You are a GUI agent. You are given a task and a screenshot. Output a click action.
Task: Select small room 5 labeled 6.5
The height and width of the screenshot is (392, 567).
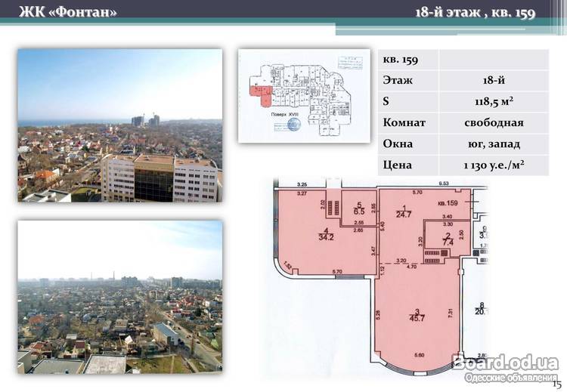point(360,208)
